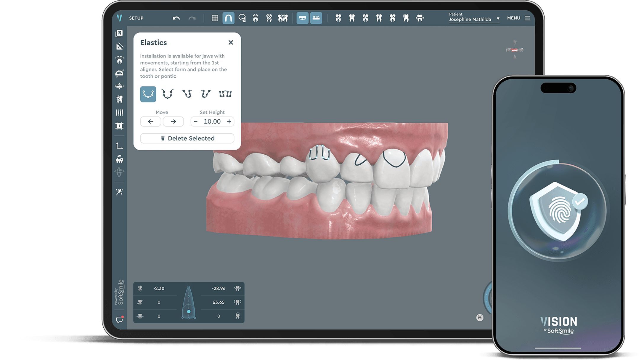Select the elastics tooth tool marked E
Viewport: 644px width, 360px height.
tap(378, 18)
